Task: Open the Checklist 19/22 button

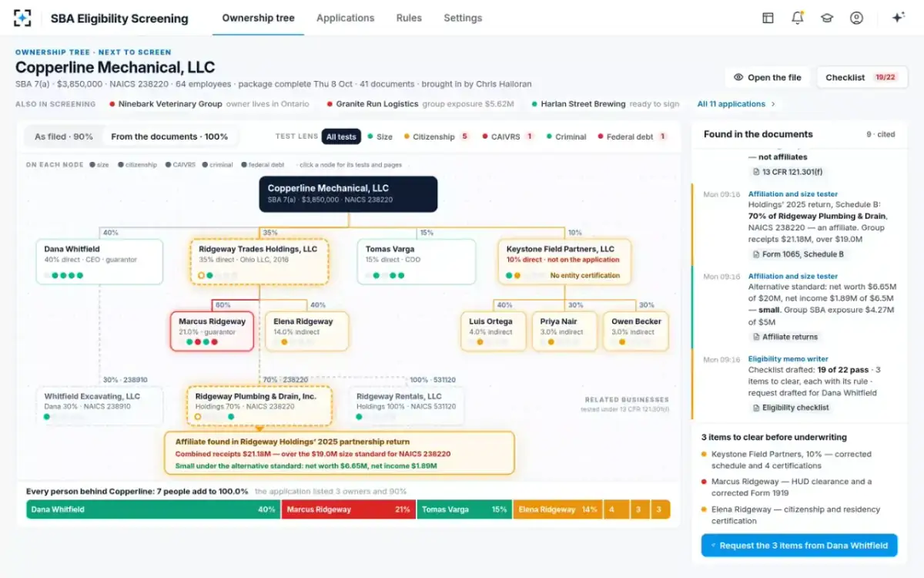Action: [x=861, y=77]
